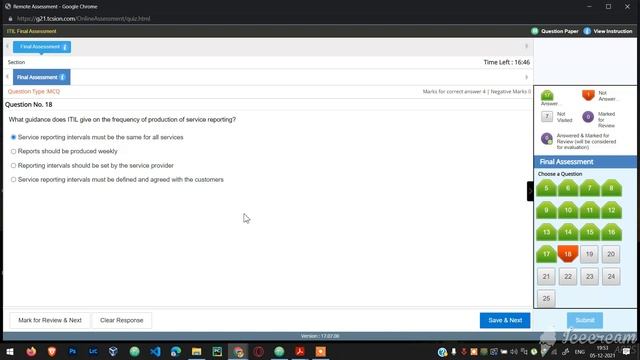Launch Firefox from the taskbar
The width and height of the screenshot is (640, 360).
(31, 351)
